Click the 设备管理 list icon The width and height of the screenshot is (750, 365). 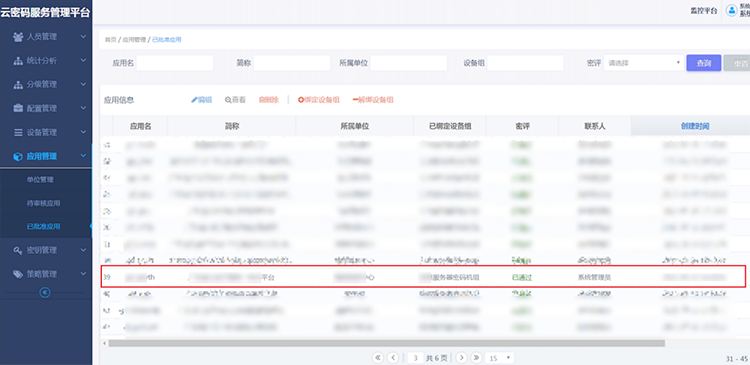click(18, 132)
